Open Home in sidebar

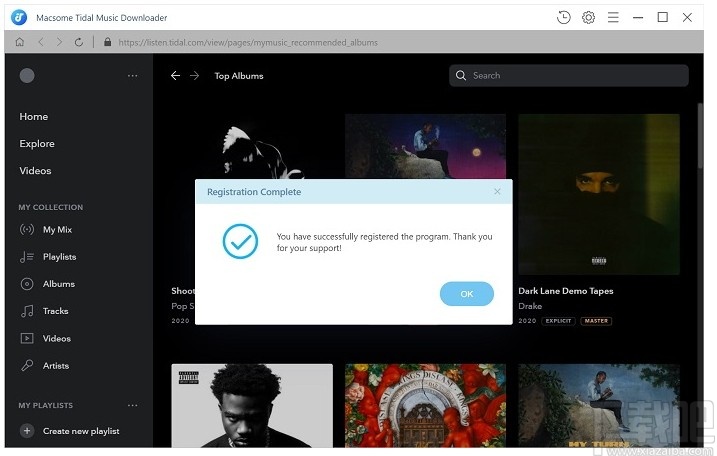pyautogui.click(x=33, y=117)
